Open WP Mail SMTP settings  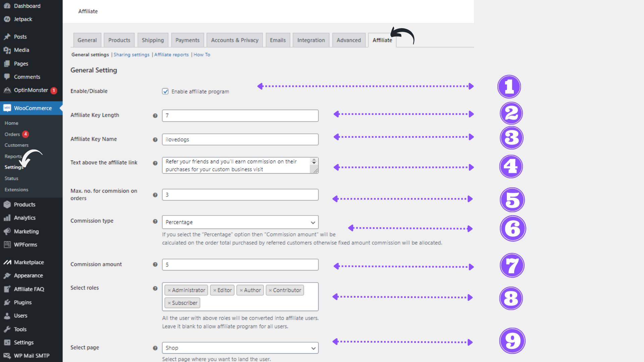(x=31, y=356)
